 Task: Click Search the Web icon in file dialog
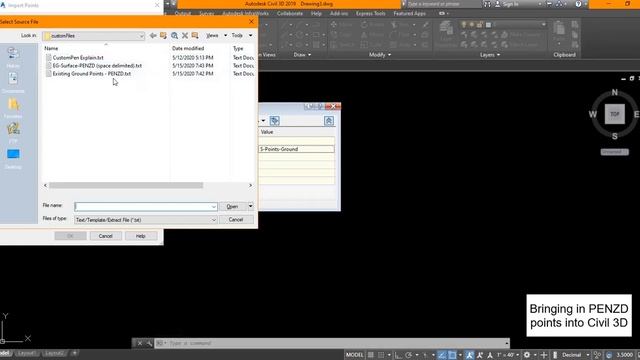click(174, 36)
